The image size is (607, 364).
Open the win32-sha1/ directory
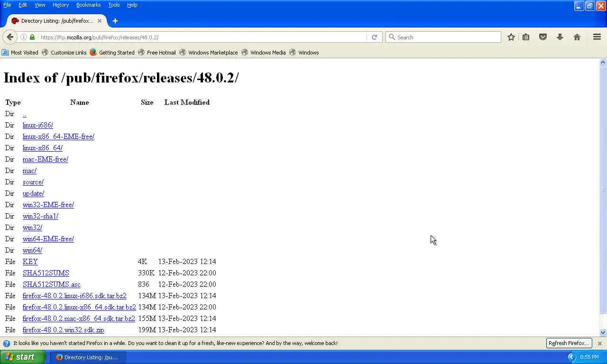point(40,216)
